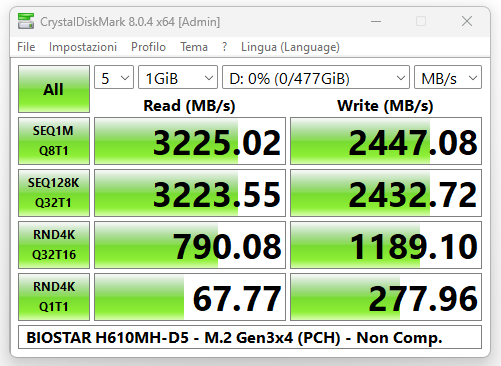Screen dimensions: 501x366
Task: Open the ? help menu
Action: tap(224, 47)
